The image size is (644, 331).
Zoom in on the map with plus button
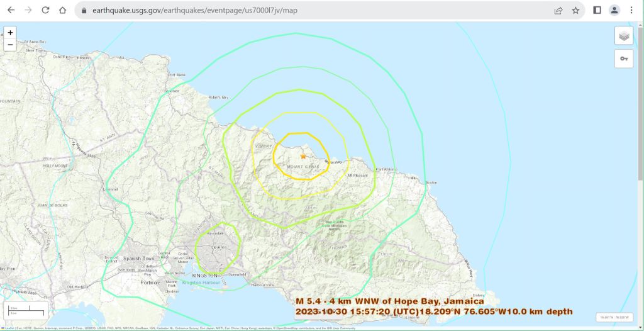[x=10, y=33]
